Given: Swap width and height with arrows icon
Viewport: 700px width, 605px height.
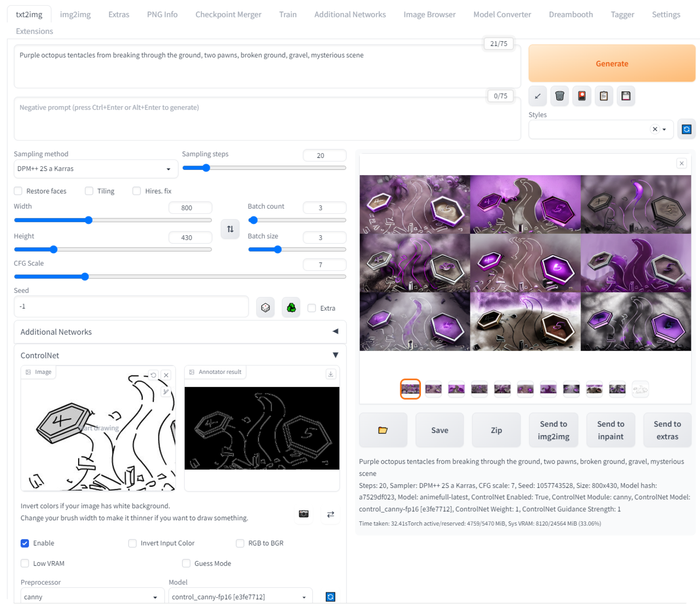Looking at the screenshot, I should pyautogui.click(x=230, y=229).
